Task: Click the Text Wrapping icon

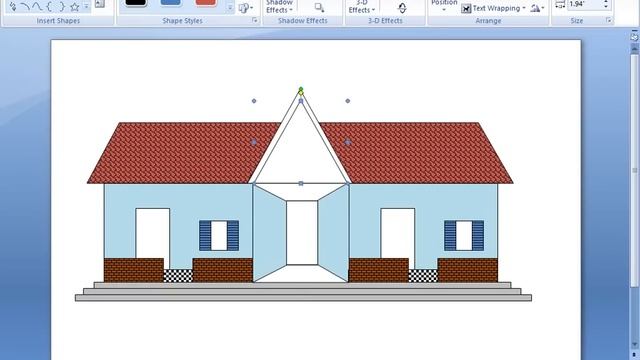Action: [x=466, y=8]
